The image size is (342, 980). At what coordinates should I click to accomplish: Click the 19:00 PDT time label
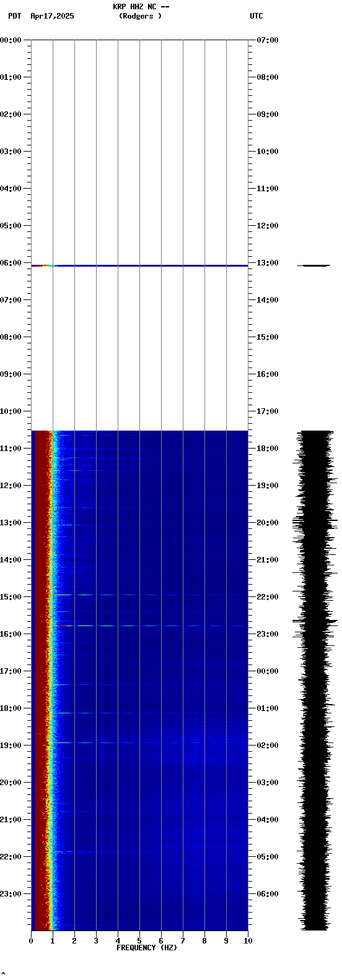pos(11,746)
